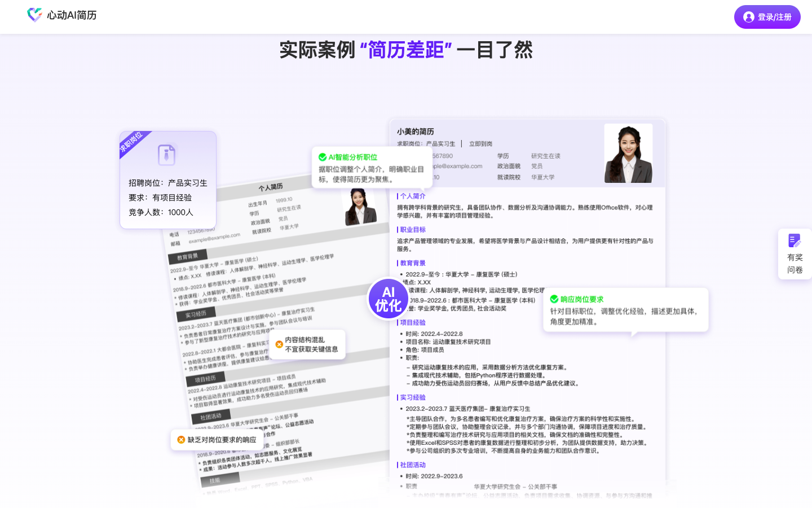
Task: Click the 时间: 2022.9–2023.6 line
Action: click(434, 476)
